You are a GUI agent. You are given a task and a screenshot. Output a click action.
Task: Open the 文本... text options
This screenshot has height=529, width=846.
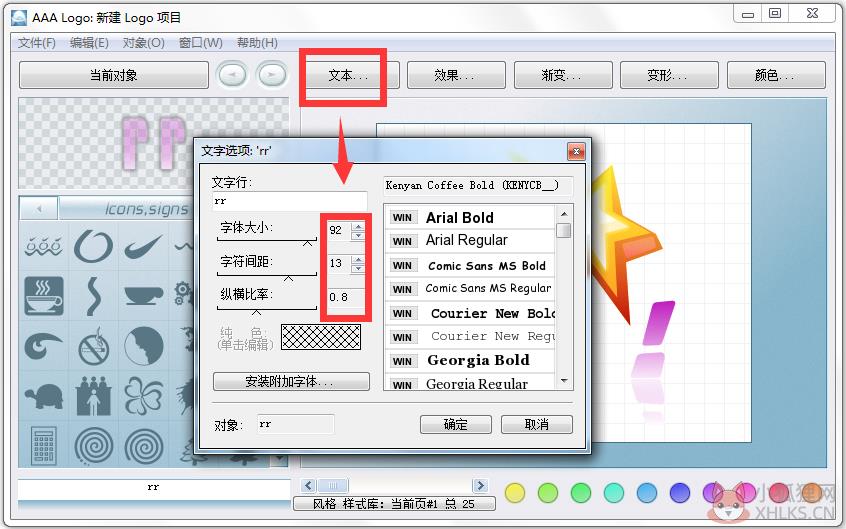click(x=348, y=75)
